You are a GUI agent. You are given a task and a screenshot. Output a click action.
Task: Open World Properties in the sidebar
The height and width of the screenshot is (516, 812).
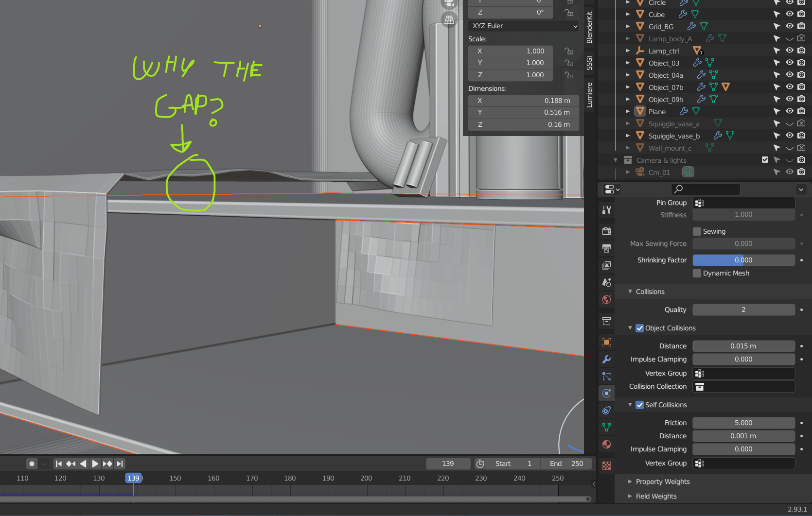coord(606,299)
